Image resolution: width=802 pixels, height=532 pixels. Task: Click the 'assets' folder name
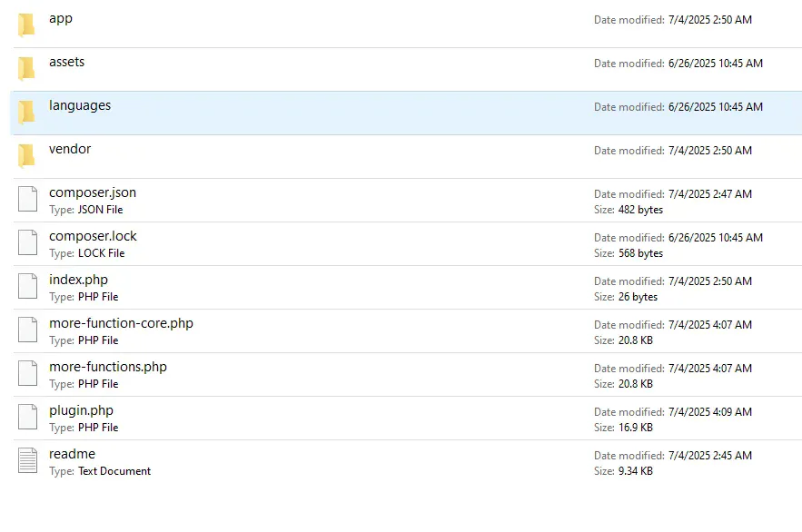coord(66,63)
